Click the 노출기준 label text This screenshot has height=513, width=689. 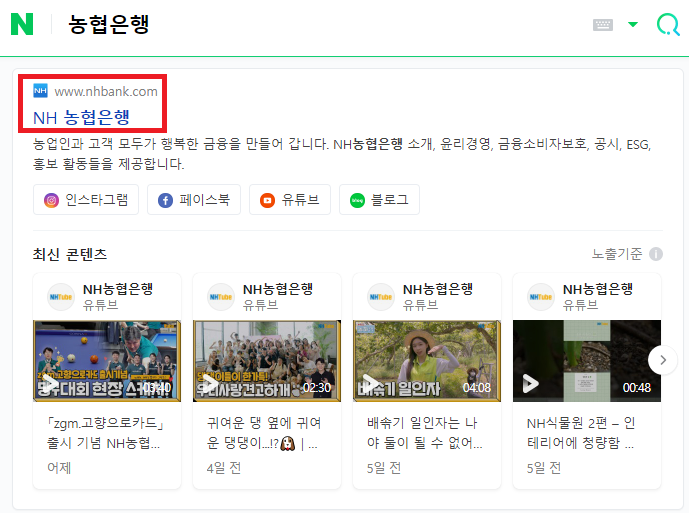pos(617,254)
